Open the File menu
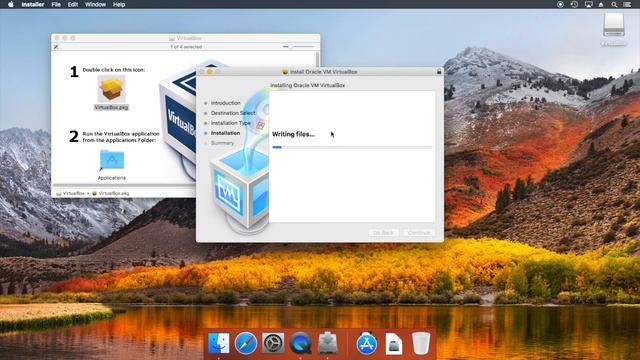Screen dimensions: 640x360 56,4
